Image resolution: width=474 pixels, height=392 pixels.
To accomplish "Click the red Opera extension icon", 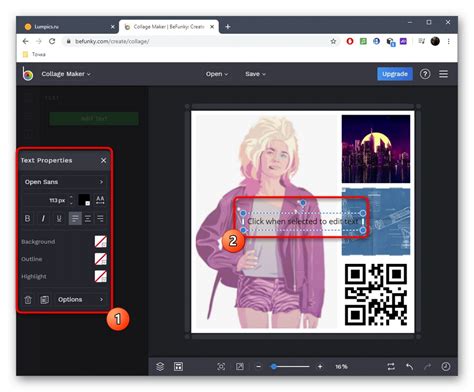I will (350, 41).
